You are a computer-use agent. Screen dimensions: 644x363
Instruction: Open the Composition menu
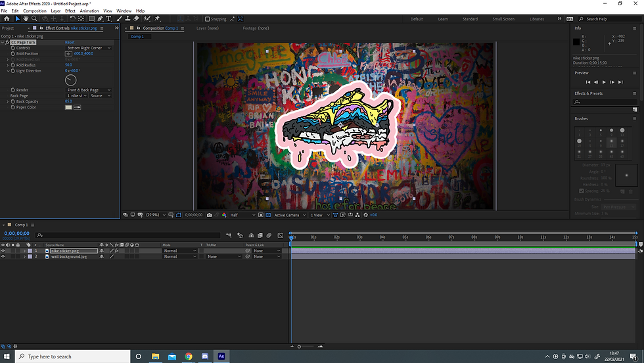(34, 11)
